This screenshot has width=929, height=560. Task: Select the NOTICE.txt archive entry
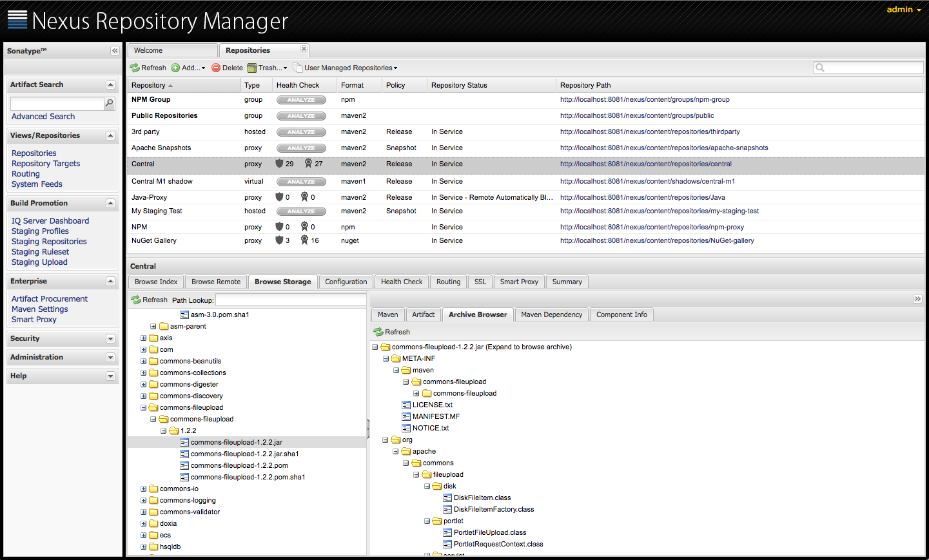[x=431, y=428]
